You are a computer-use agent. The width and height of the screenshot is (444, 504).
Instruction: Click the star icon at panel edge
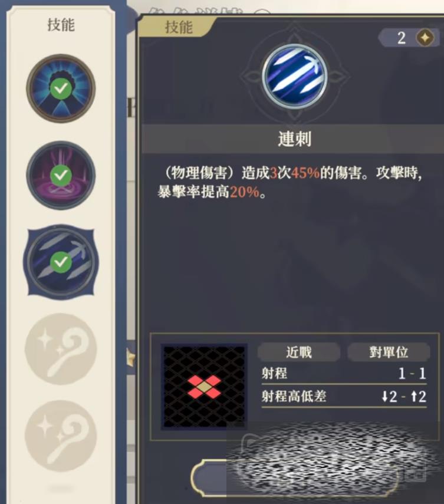coord(130,358)
